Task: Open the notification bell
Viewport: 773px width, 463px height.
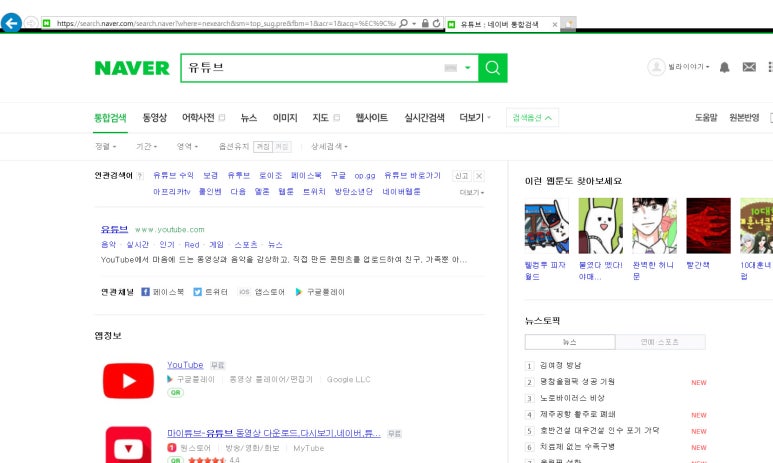Action: [x=724, y=67]
